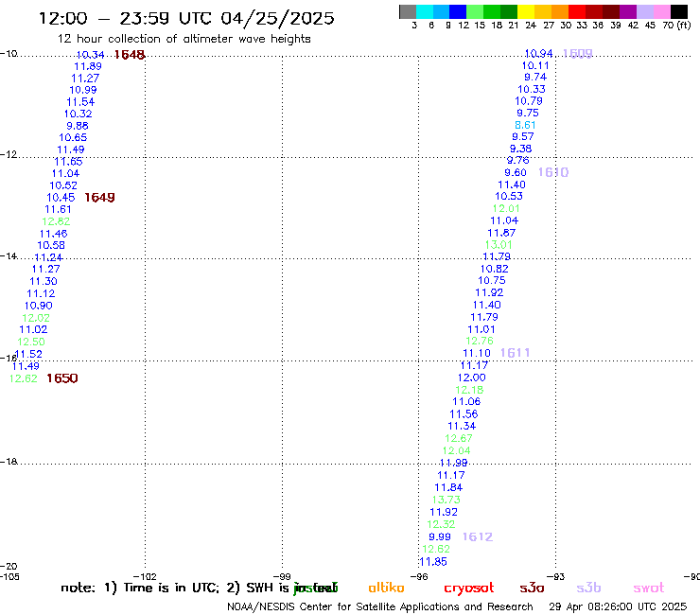Click the 's3a' satellite legend label
The width and height of the screenshot is (700, 615).
point(532,588)
